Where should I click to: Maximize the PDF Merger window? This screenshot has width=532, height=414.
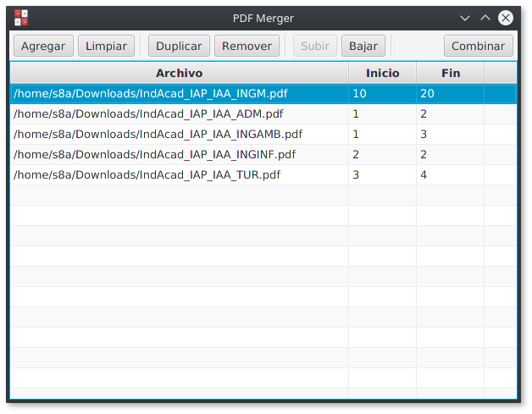pyautogui.click(x=485, y=18)
